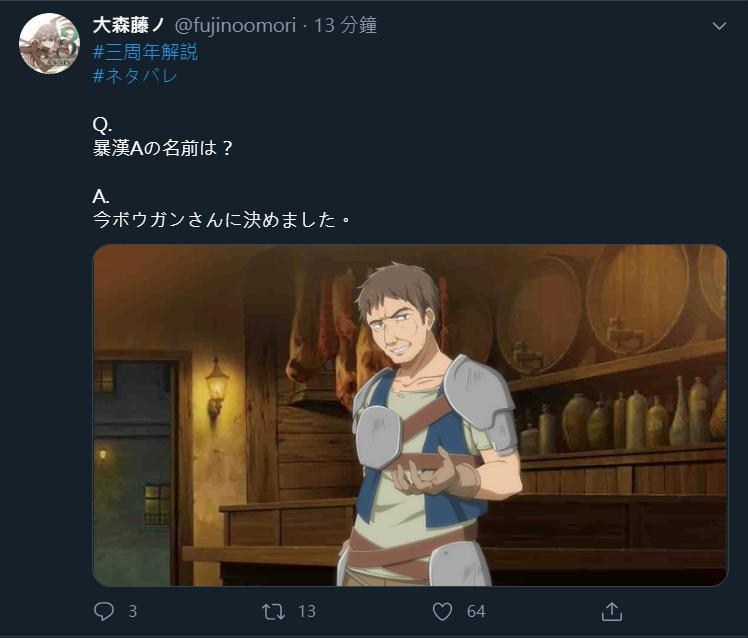748x638 pixels.
Task: Click the barrels in the tweet image
Action: (x=611, y=305)
